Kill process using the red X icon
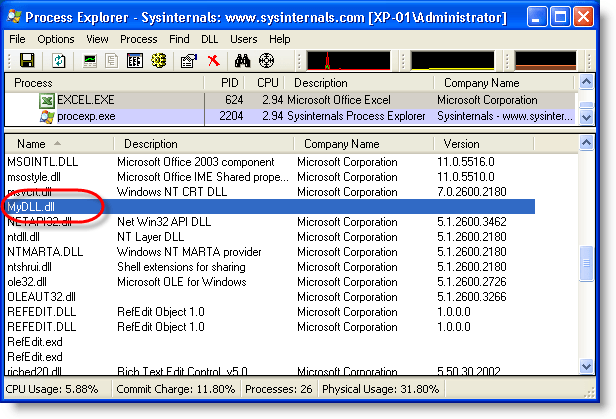Viewport: 616px width, 419px height. click(x=213, y=60)
